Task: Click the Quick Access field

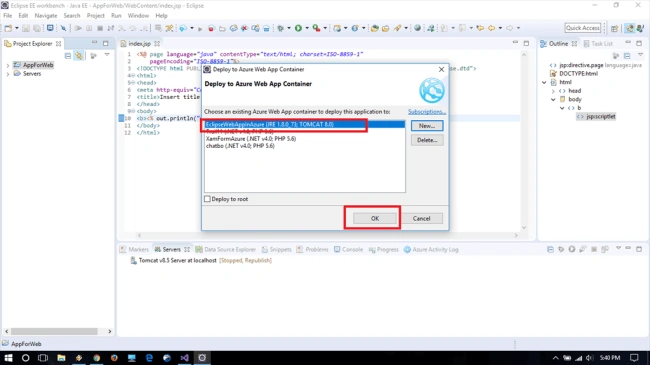Action: tap(582, 28)
